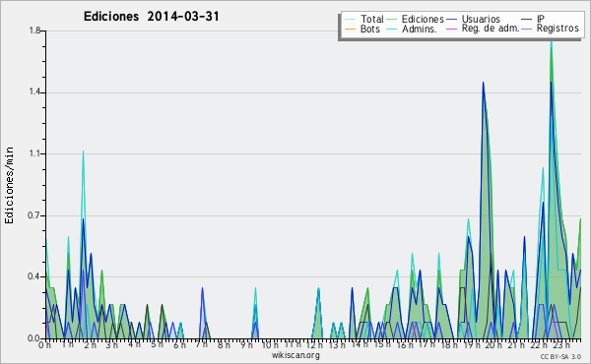The height and width of the screenshot is (364, 591).
Task: Click the 'Ediciones/min' y-axis label
Action: click(9, 185)
